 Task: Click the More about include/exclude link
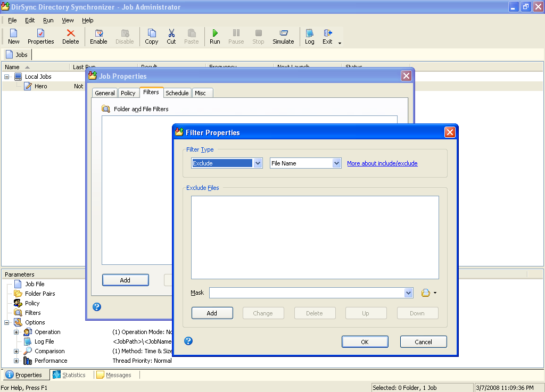pyautogui.click(x=382, y=163)
